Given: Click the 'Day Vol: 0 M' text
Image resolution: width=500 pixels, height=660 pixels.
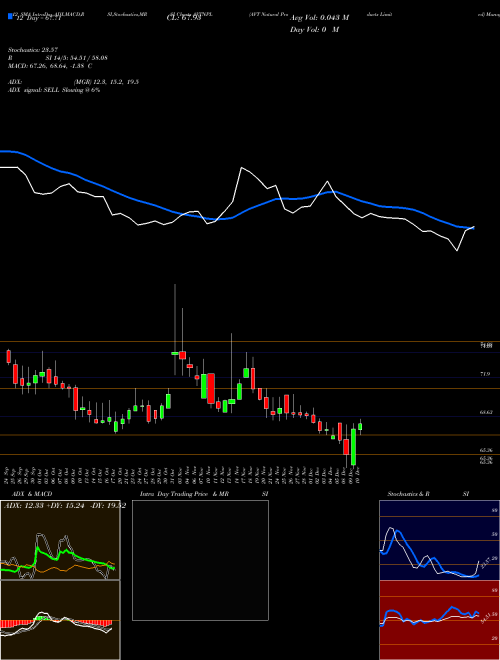Looking at the screenshot, I should 314,30.
